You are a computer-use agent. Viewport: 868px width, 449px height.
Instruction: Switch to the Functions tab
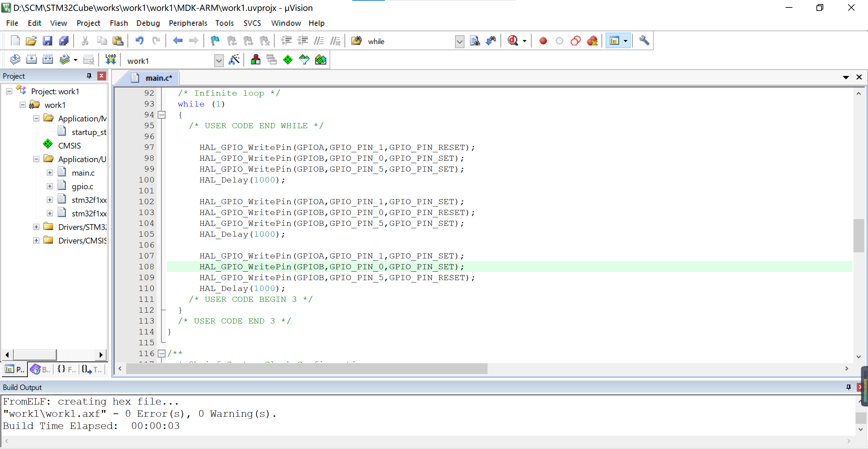click(66, 369)
